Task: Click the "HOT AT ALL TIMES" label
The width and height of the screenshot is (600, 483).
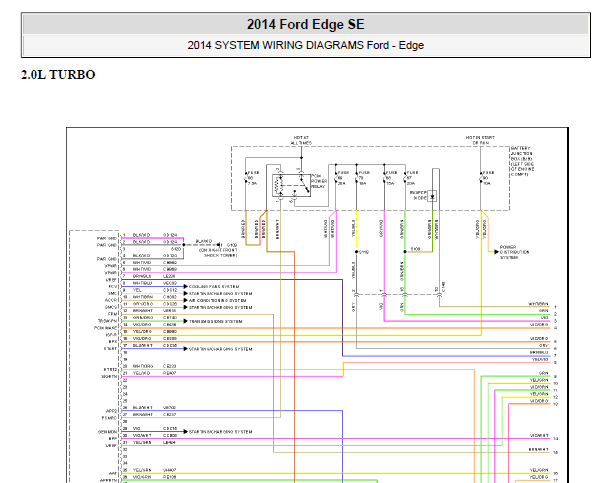Action: [301, 140]
